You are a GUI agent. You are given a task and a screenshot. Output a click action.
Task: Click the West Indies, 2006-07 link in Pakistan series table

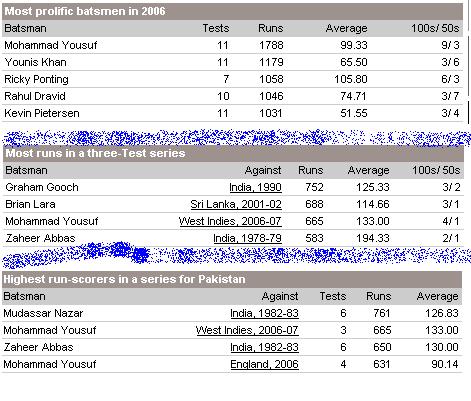247,330
